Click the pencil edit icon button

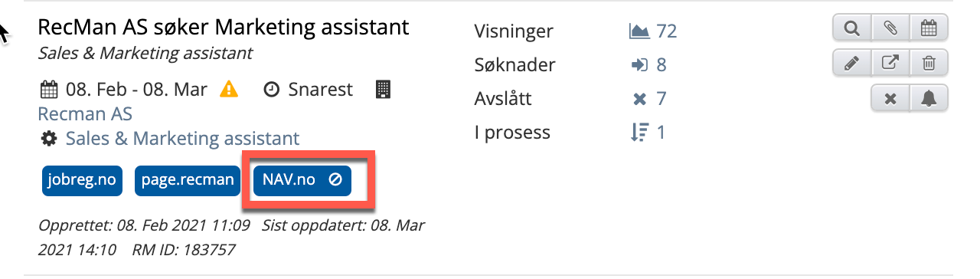coord(851,64)
